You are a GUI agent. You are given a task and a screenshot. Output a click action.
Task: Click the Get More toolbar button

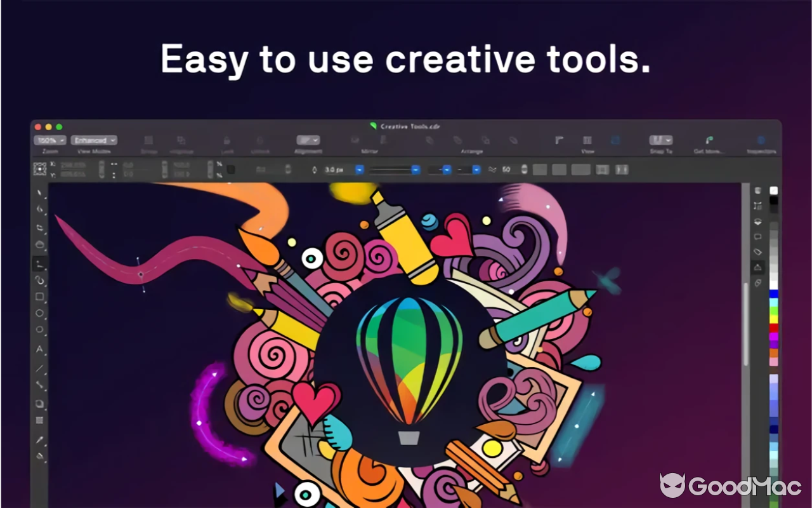point(709,140)
